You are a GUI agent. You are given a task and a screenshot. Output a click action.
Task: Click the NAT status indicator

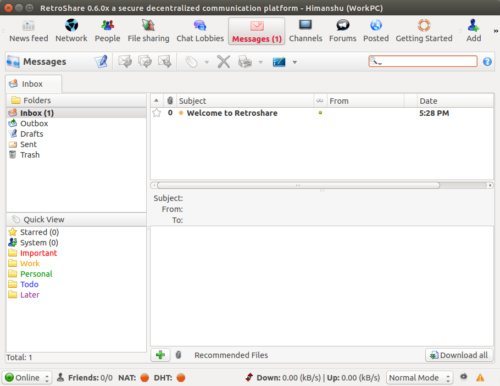pyautogui.click(x=145, y=378)
